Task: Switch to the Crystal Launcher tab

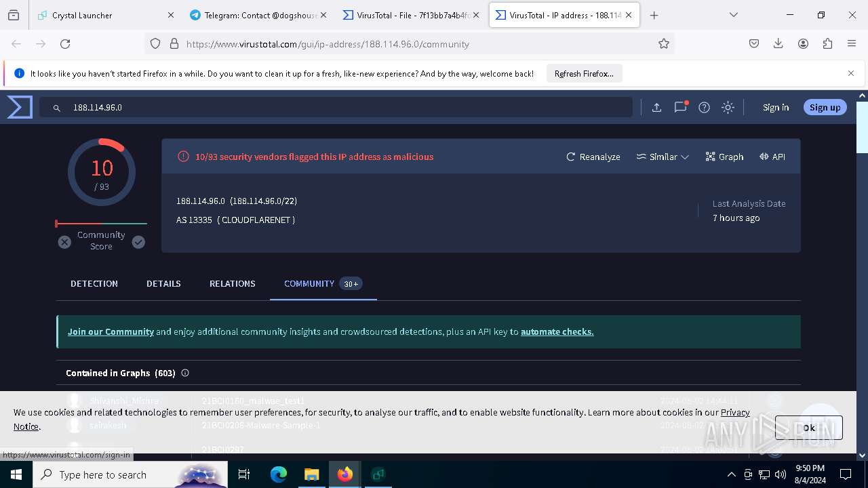Action: pos(106,15)
